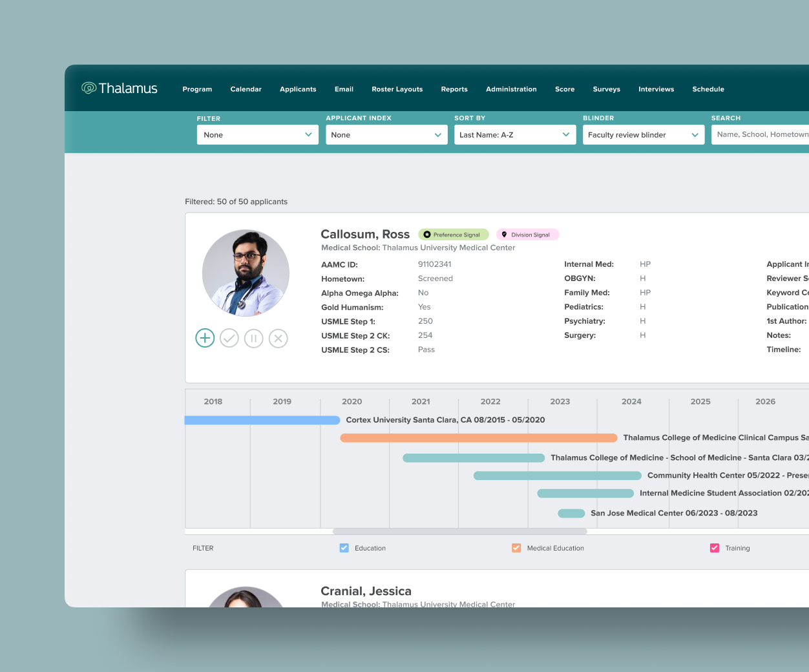Viewport: 809px width, 672px height.
Task: Click the Reports navigation link
Action: [454, 89]
